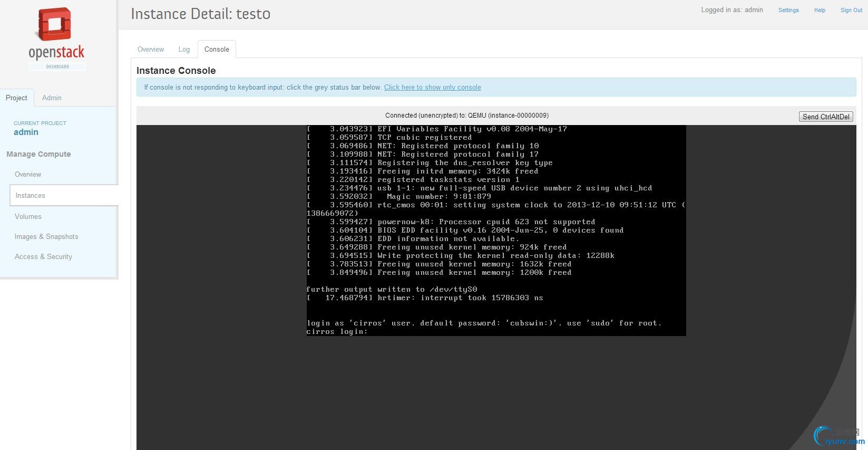Select the Console tab
Screen dimensions: 868x450
pos(217,49)
